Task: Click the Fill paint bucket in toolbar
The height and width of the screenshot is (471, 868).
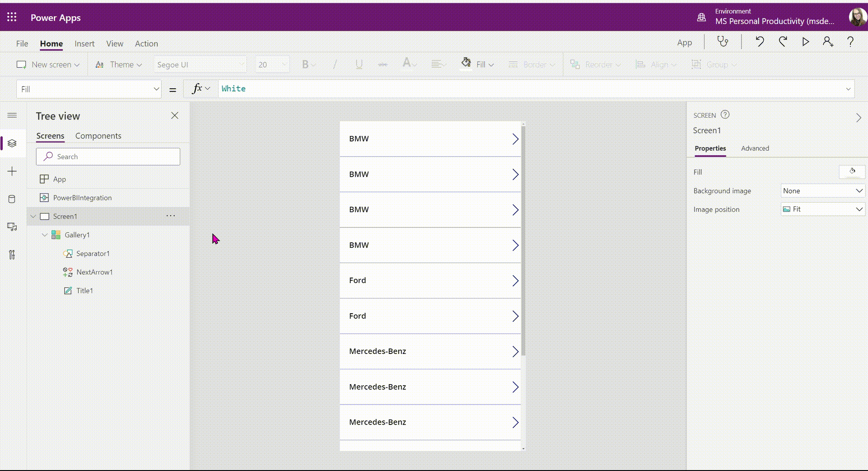Action: pos(466,63)
